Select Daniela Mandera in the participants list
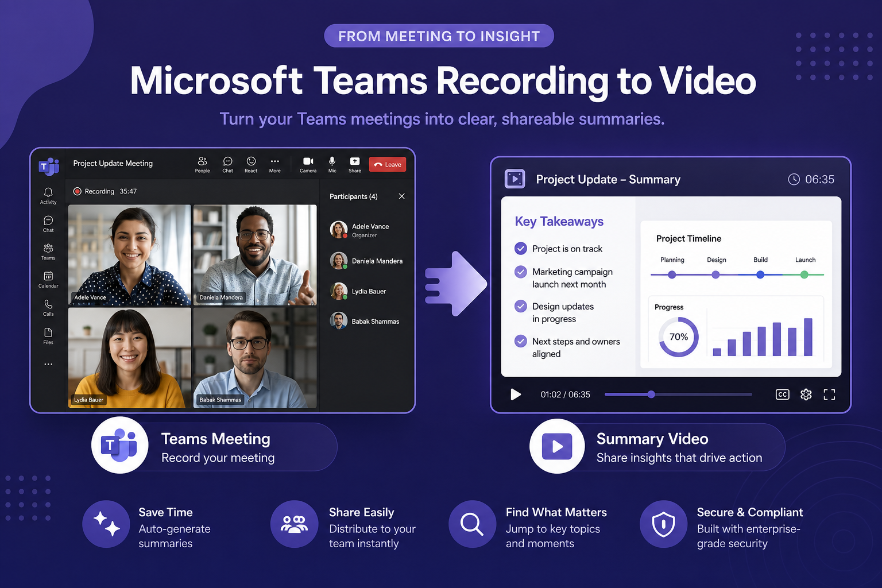Image resolution: width=882 pixels, height=588 pixels. click(367, 261)
